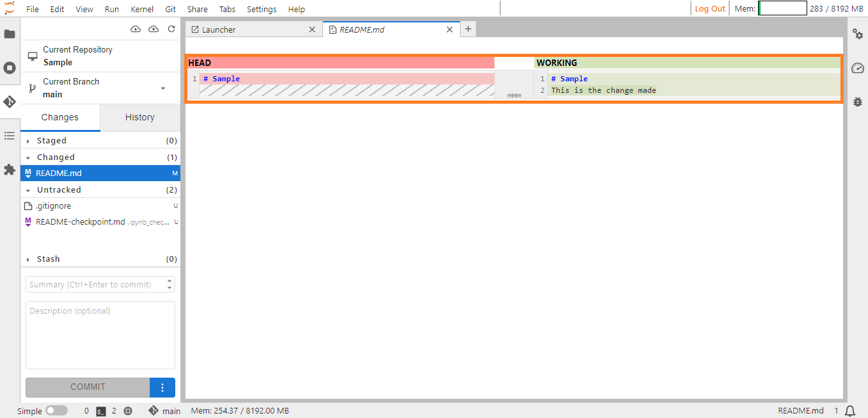Image resolution: width=868 pixels, height=418 pixels.
Task: Click the merge arrows between diff panes
Action: click(514, 95)
